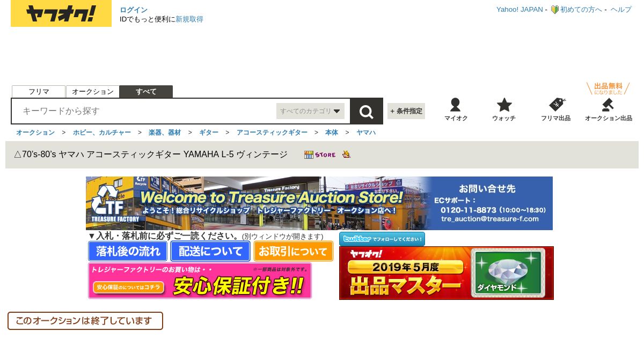
Task: Click the STORE badge icon
Action: [x=320, y=155]
